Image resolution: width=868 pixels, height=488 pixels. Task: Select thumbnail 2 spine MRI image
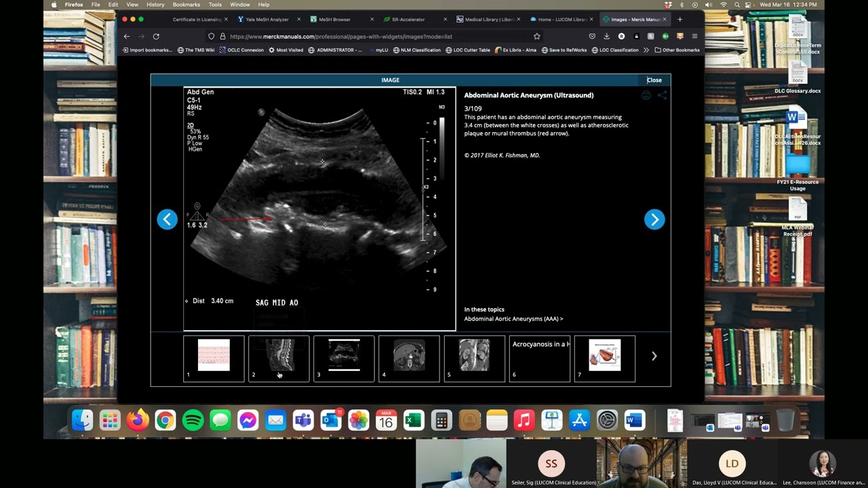click(279, 359)
